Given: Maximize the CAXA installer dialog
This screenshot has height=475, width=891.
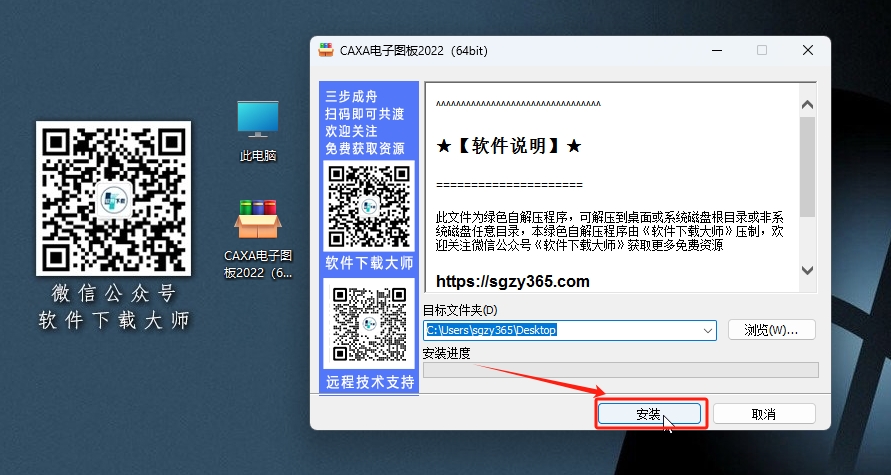Looking at the screenshot, I should click(x=762, y=50).
